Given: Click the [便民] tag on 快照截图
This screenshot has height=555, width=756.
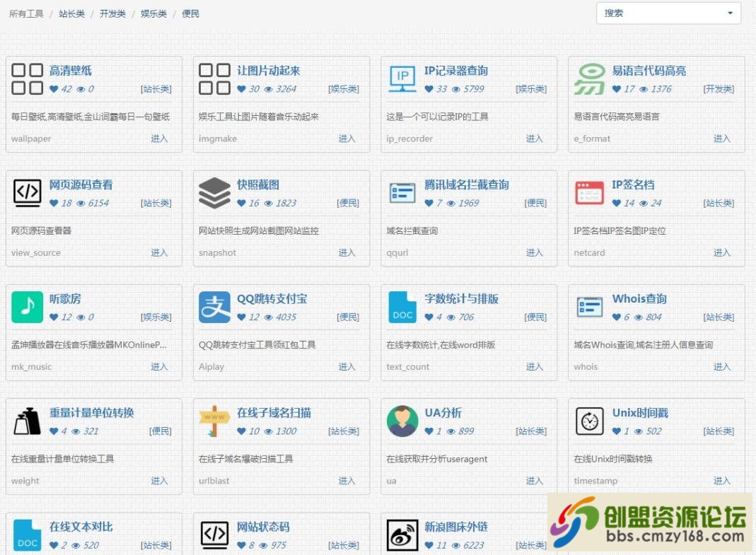Looking at the screenshot, I should (348, 204).
